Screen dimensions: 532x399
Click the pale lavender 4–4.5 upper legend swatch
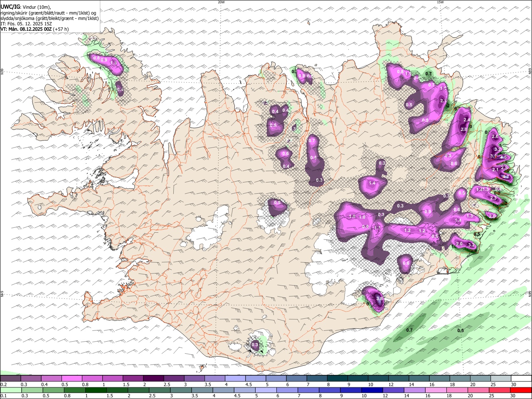point(235,378)
